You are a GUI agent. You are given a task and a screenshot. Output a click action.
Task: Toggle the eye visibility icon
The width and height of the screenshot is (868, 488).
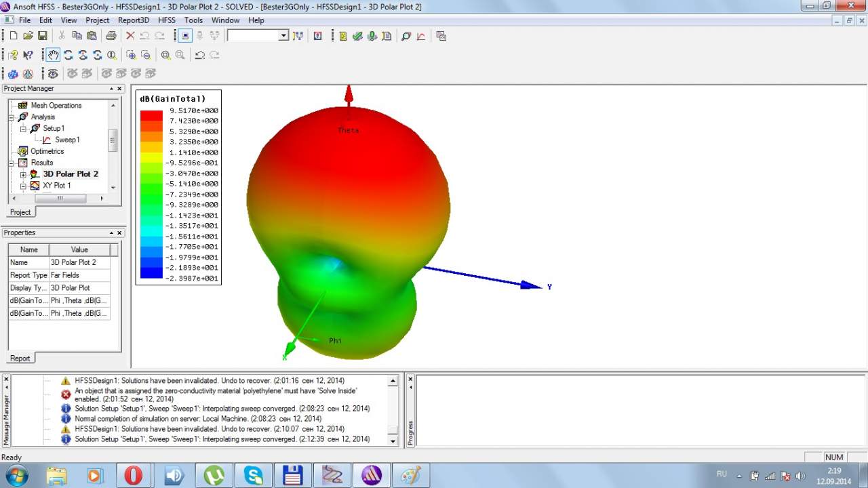tap(53, 74)
